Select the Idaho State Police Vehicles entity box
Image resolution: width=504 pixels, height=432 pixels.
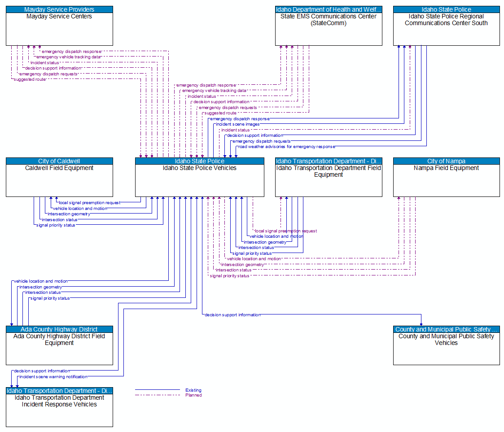tap(199, 177)
